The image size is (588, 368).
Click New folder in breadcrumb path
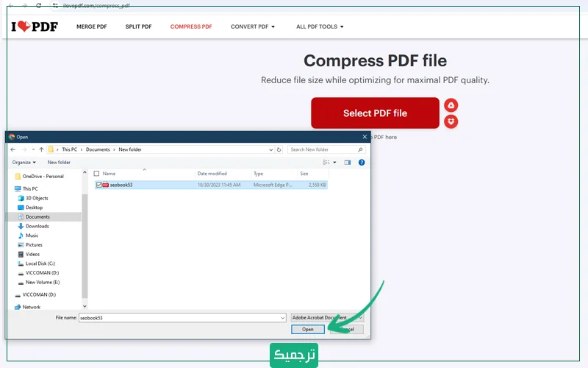130,149
